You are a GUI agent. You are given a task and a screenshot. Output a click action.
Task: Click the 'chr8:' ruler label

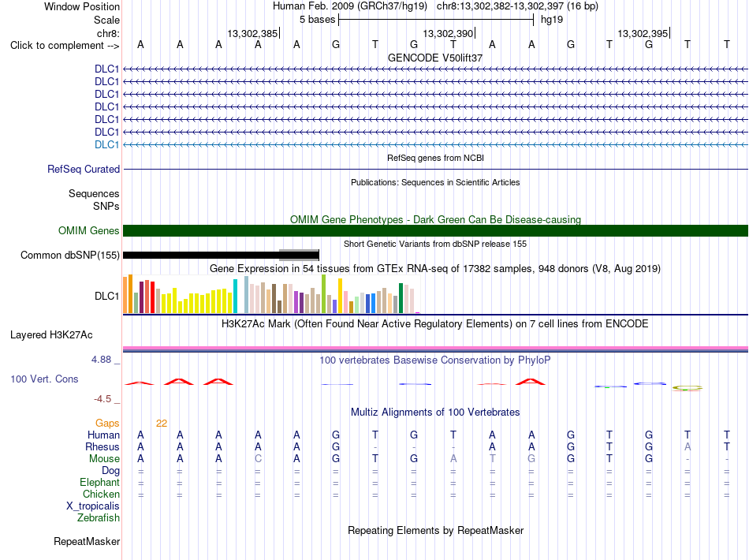point(108,33)
